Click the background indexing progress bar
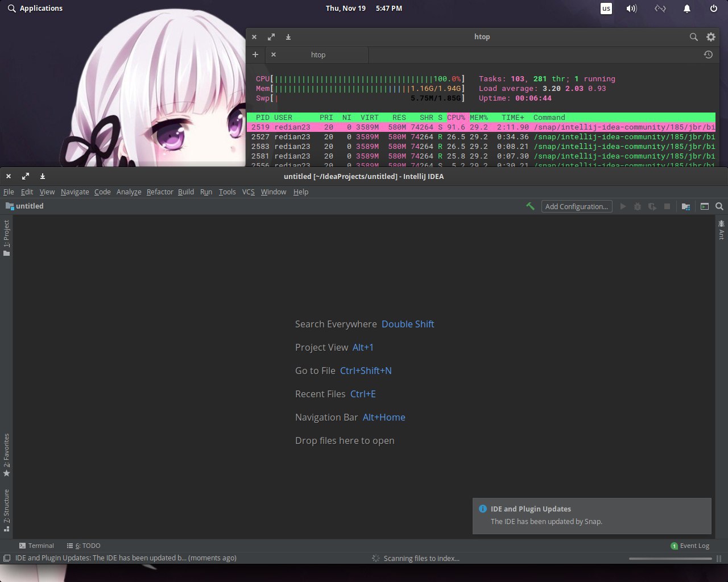 point(670,559)
